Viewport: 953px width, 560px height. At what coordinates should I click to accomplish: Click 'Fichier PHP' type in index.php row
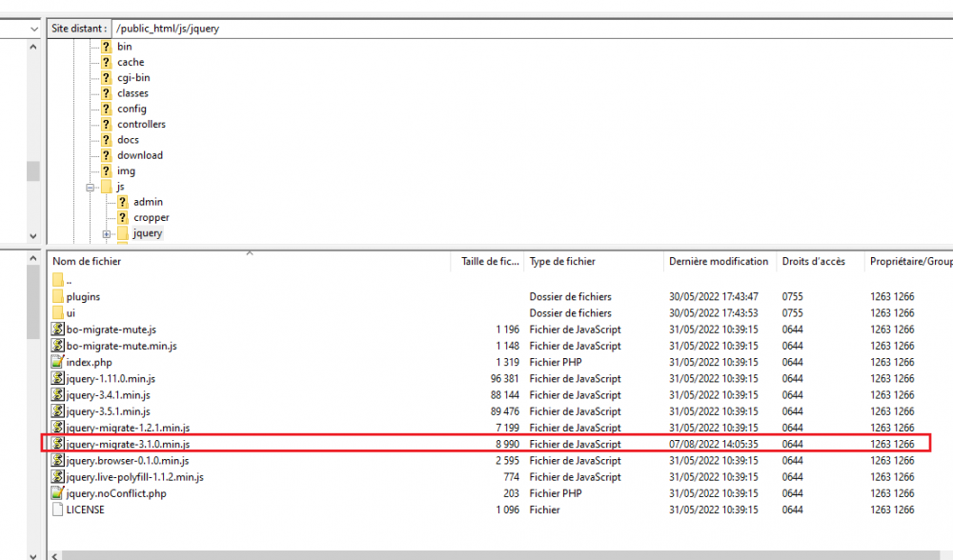tap(556, 362)
